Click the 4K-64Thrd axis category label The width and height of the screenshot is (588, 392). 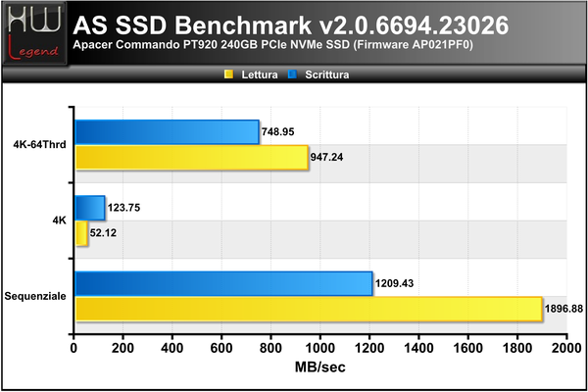pos(40,144)
